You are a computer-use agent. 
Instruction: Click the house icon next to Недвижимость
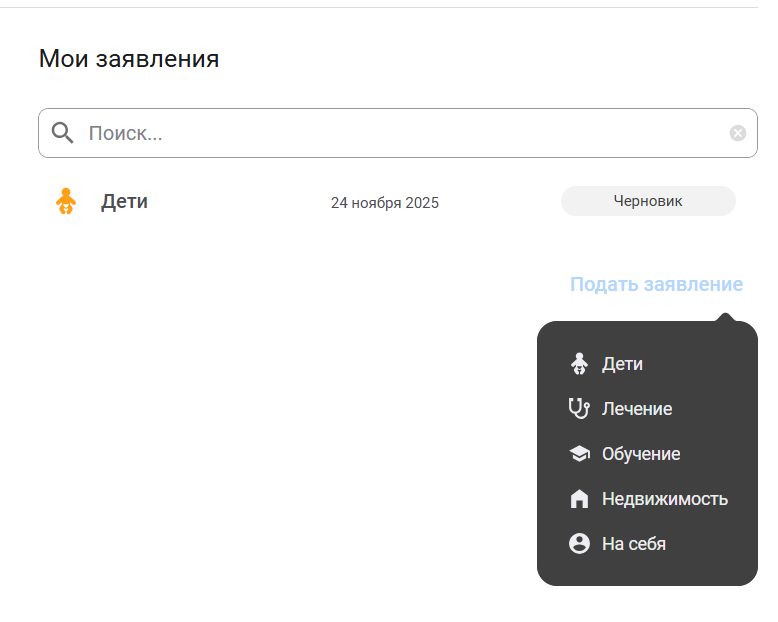[579, 499]
